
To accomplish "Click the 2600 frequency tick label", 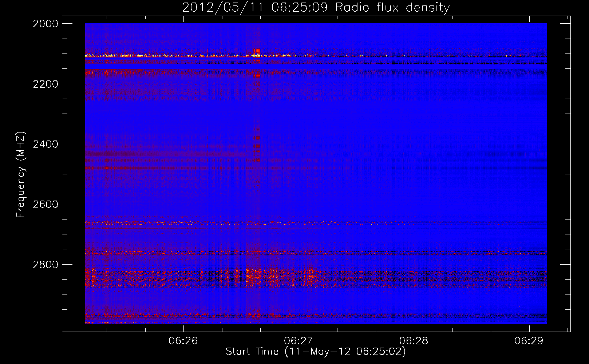I will pyautogui.click(x=46, y=204).
